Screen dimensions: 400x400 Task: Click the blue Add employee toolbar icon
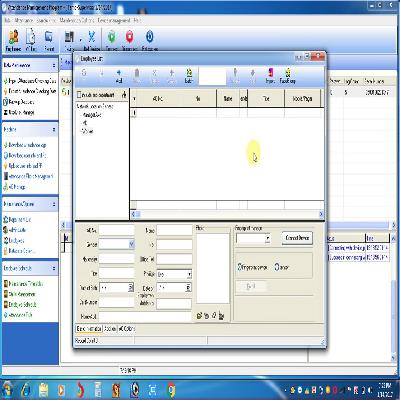(x=119, y=76)
